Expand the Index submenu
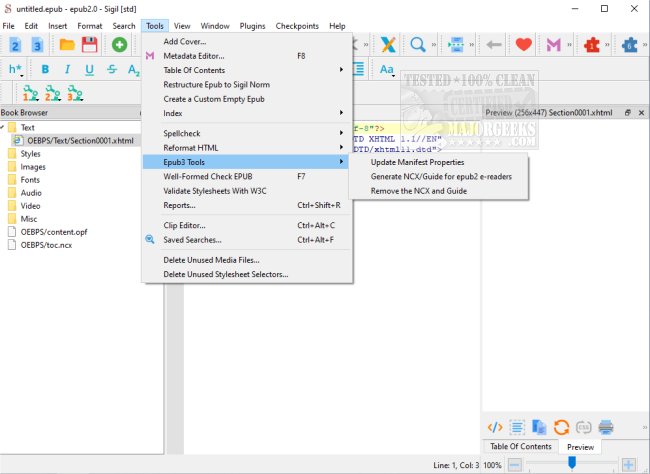 tap(247, 113)
